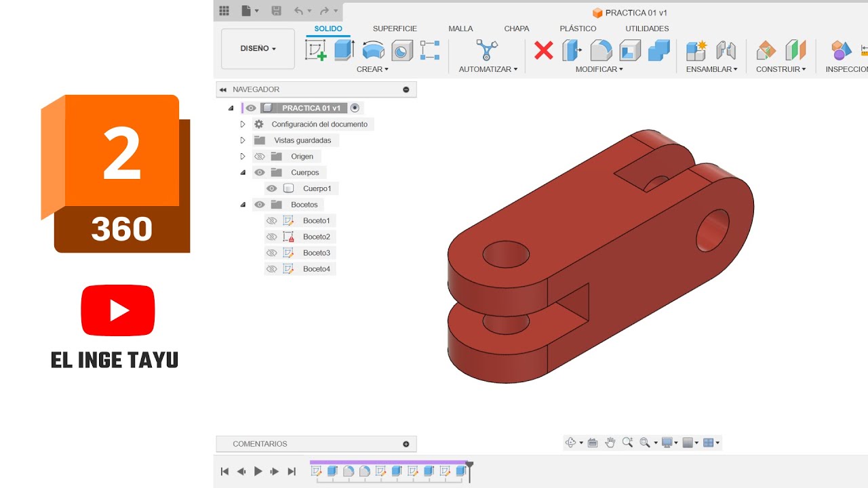
Task: Show Boceto3 sketch via eye icon
Action: [272, 253]
